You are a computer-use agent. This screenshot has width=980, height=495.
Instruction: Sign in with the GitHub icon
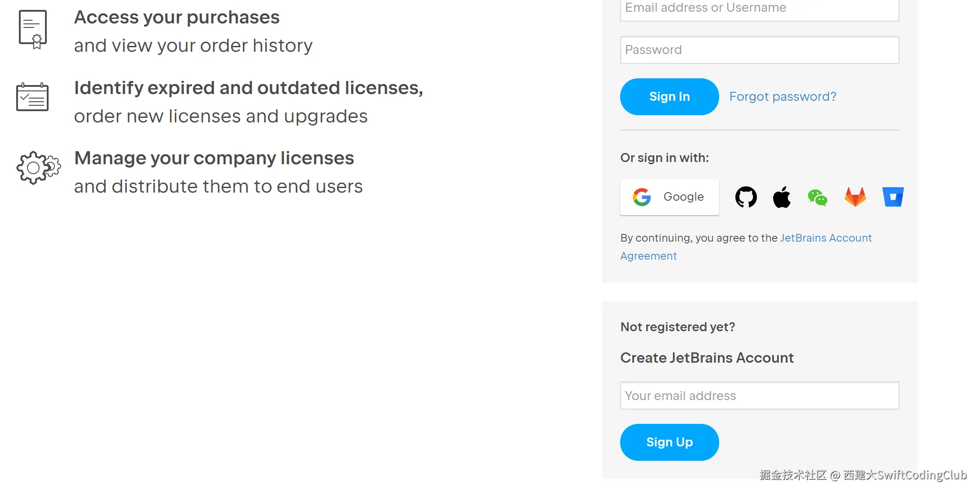[x=746, y=197]
